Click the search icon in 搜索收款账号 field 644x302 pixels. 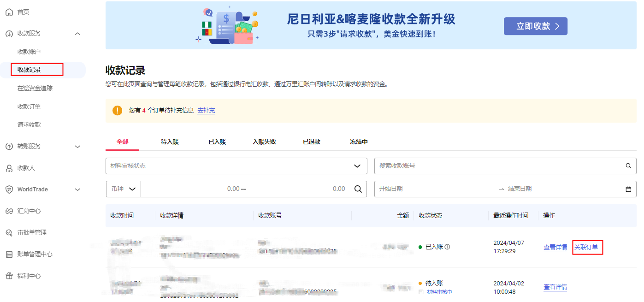point(628,166)
